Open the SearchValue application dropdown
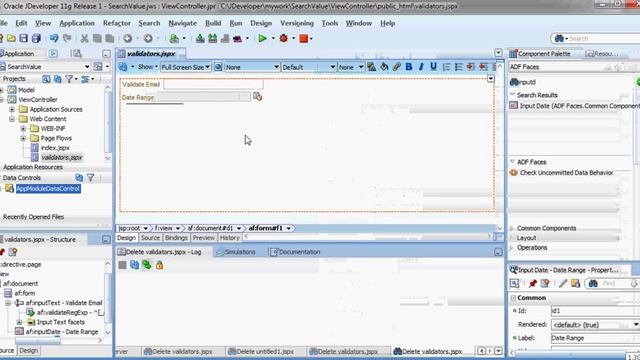The image size is (640, 360). [x=45, y=67]
